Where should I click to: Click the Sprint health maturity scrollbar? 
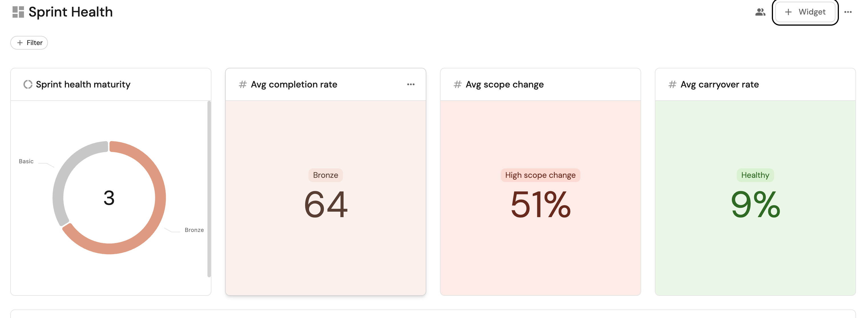[x=209, y=188]
